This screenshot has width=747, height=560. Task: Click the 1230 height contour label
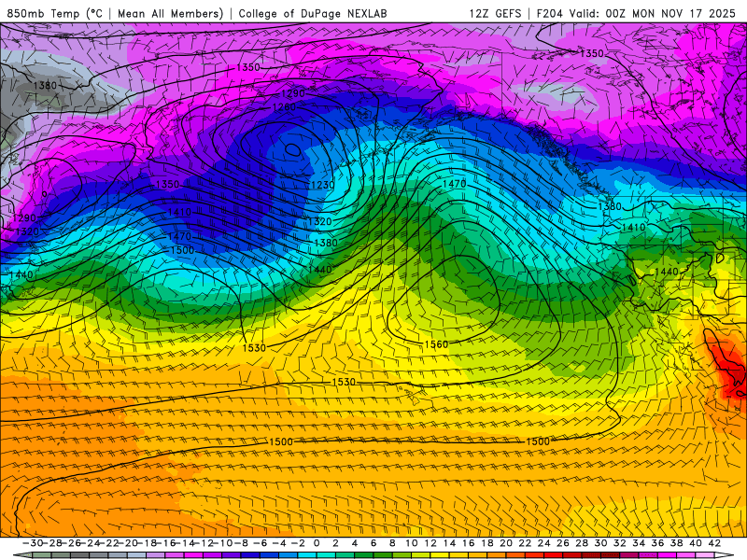[322, 184]
